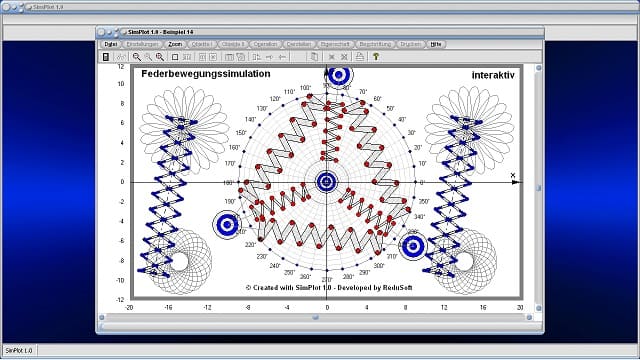Click the right arrow of the horizontal scrollbar
Viewport: 640px width, 360px height.
(529, 317)
